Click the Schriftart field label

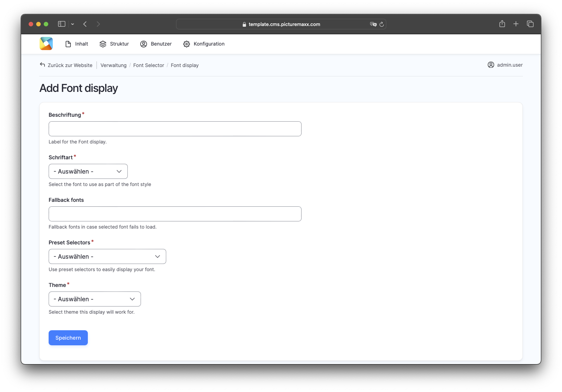coord(61,157)
